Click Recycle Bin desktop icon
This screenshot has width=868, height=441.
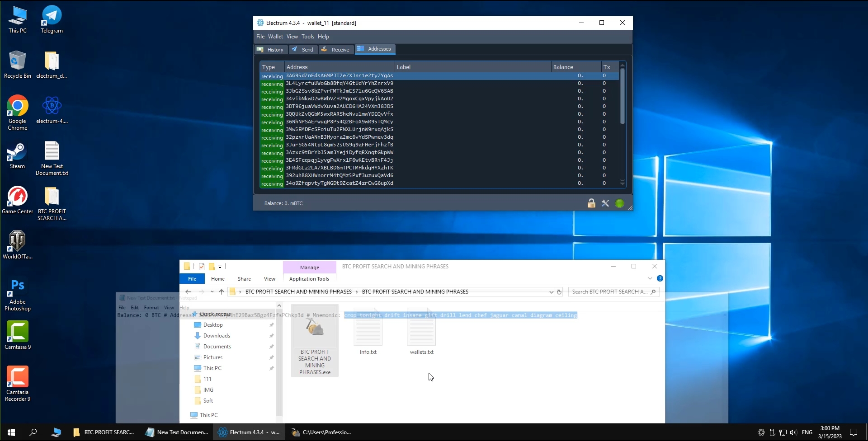coord(17,65)
